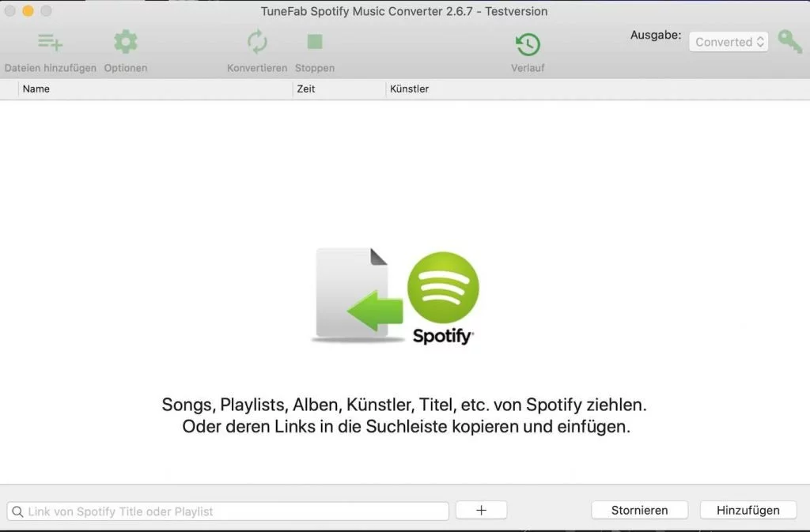Click the Stoppen square icon

pyautogui.click(x=315, y=42)
